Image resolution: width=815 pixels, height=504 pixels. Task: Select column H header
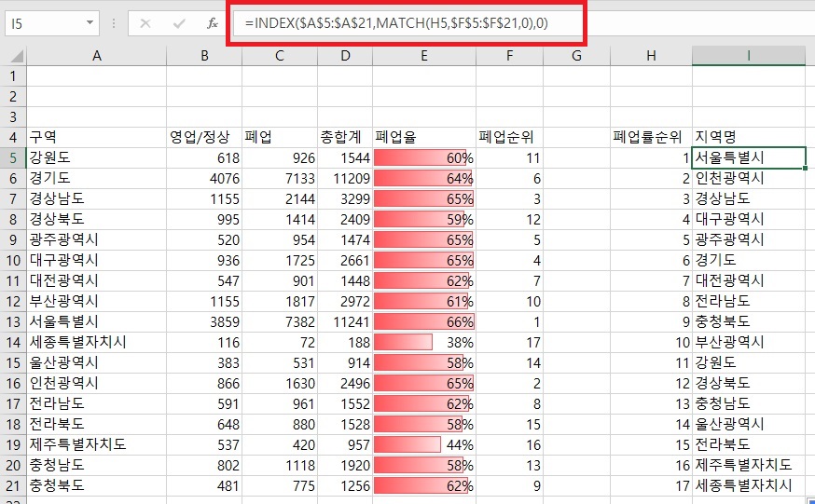point(651,56)
